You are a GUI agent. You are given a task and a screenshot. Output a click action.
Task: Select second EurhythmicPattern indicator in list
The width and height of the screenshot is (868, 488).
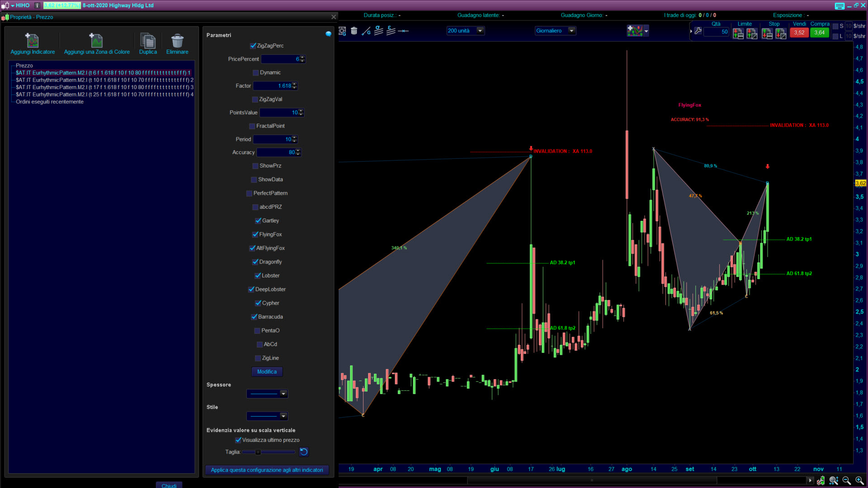pos(104,80)
